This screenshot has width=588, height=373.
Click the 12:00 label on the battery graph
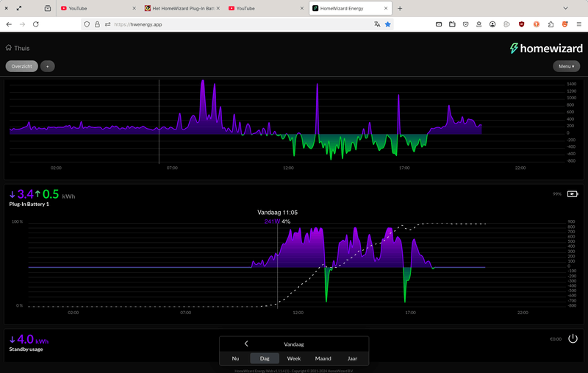point(298,313)
